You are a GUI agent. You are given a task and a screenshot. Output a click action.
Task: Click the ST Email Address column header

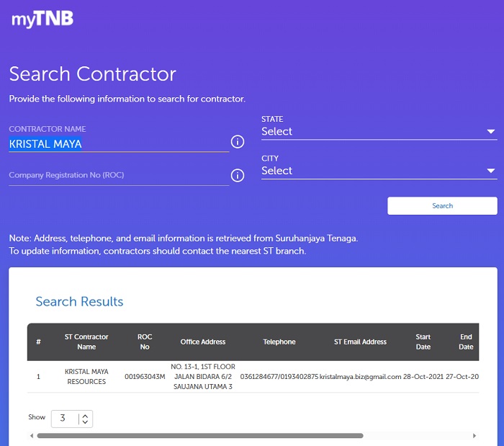pyautogui.click(x=360, y=342)
